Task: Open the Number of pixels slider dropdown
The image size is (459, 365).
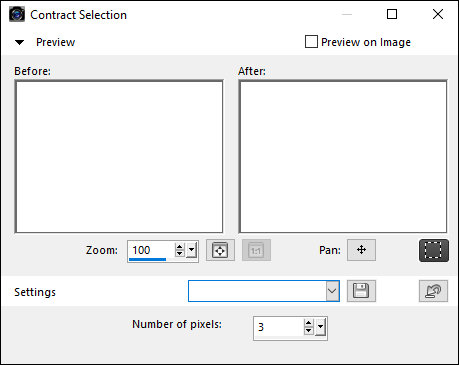Action: pos(321,327)
